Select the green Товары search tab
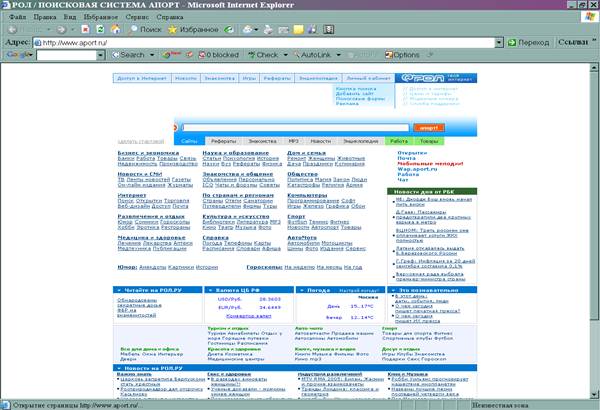 coord(429,141)
